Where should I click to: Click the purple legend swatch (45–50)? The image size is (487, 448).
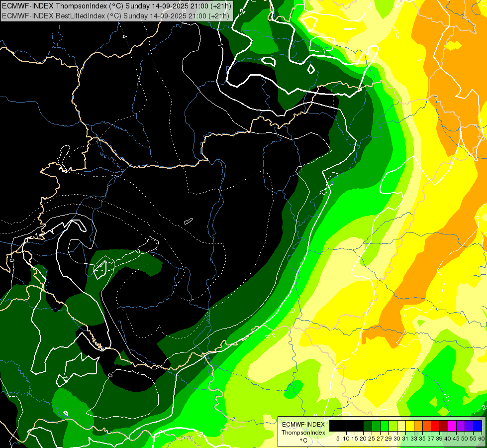tap(461, 426)
